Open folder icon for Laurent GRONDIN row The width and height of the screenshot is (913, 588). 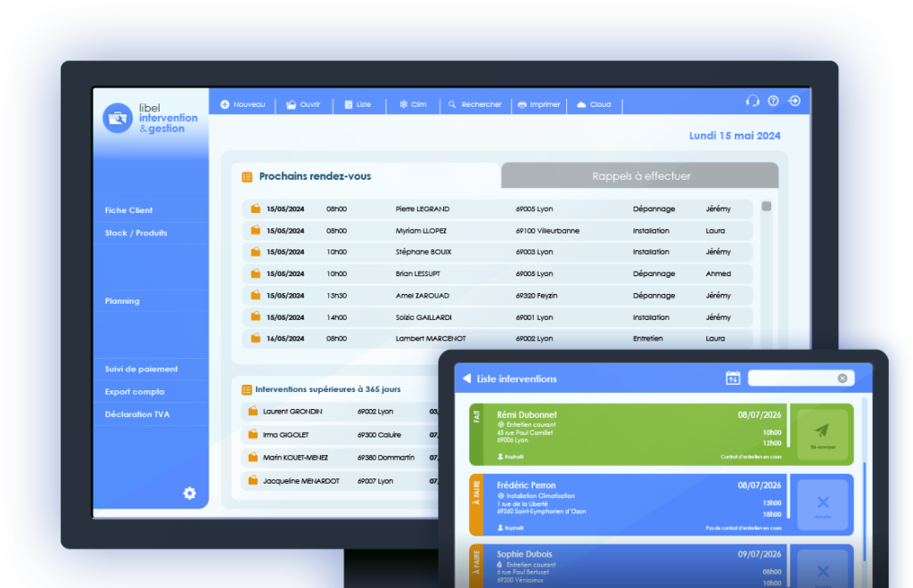click(252, 412)
